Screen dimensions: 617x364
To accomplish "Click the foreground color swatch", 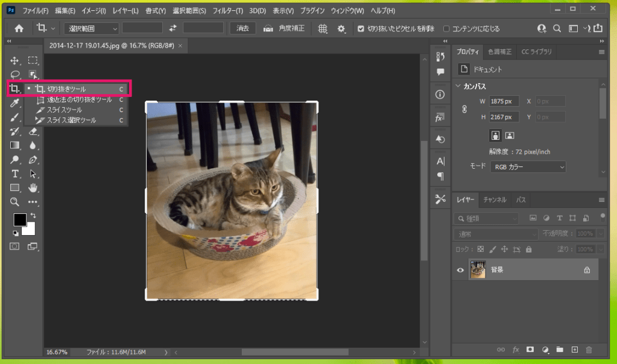I will (20, 219).
